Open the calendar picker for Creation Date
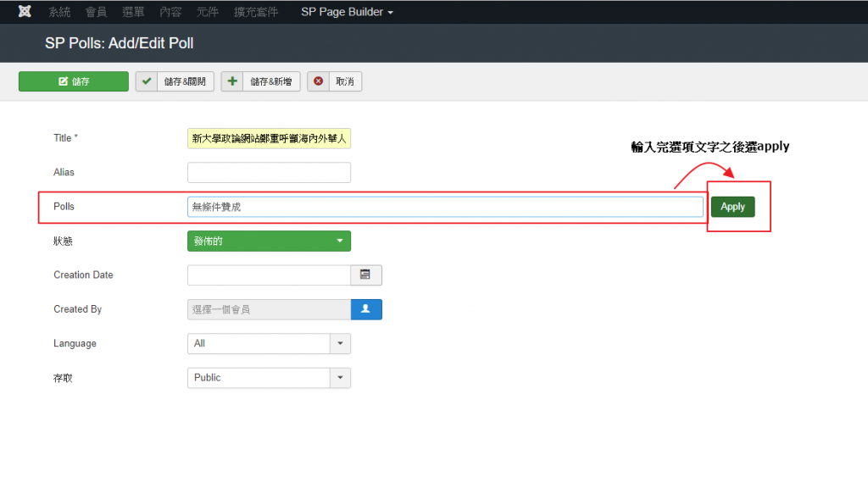 pos(366,275)
